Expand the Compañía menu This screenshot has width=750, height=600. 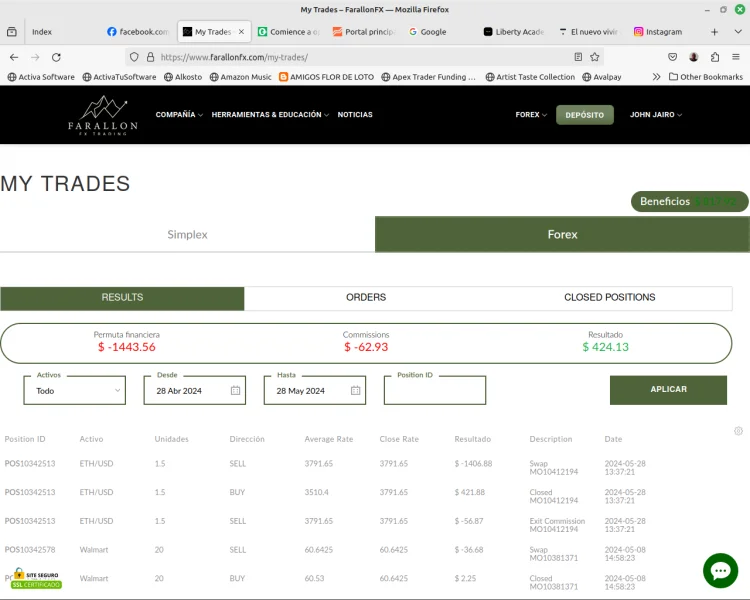click(179, 115)
